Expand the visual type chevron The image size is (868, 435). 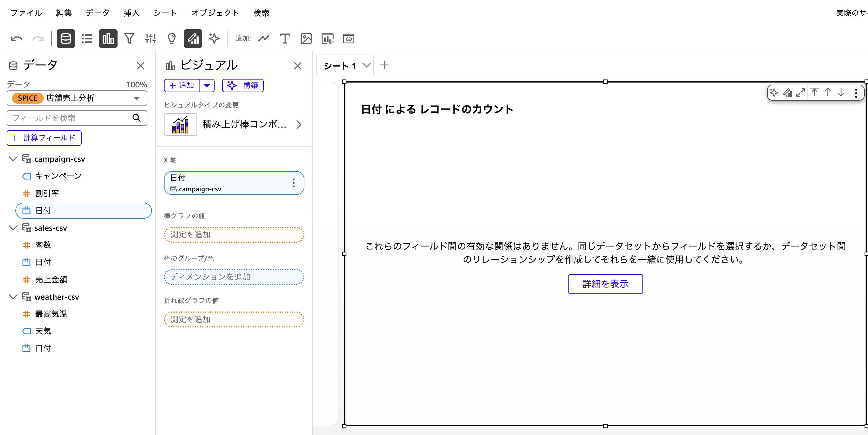299,125
